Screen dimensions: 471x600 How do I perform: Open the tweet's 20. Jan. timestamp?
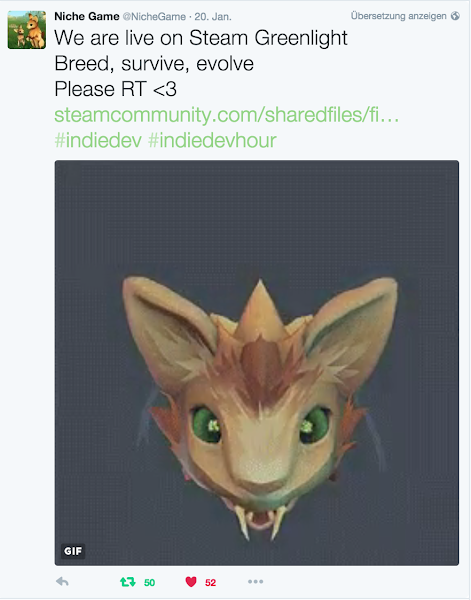tap(213, 17)
